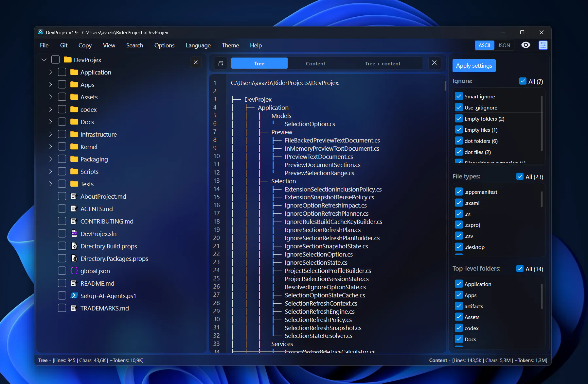Click the AboutProject.md file icon
This screenshot has height=384, width=588.
[74, 196]
